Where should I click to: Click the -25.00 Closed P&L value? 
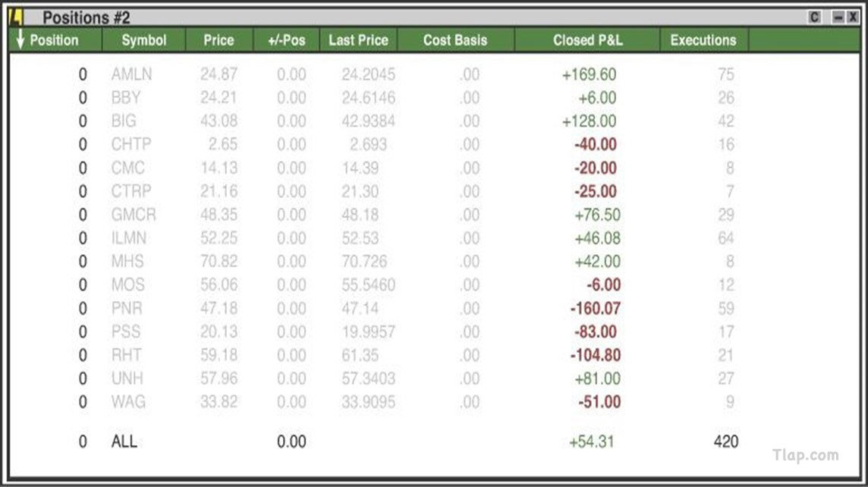596,191
